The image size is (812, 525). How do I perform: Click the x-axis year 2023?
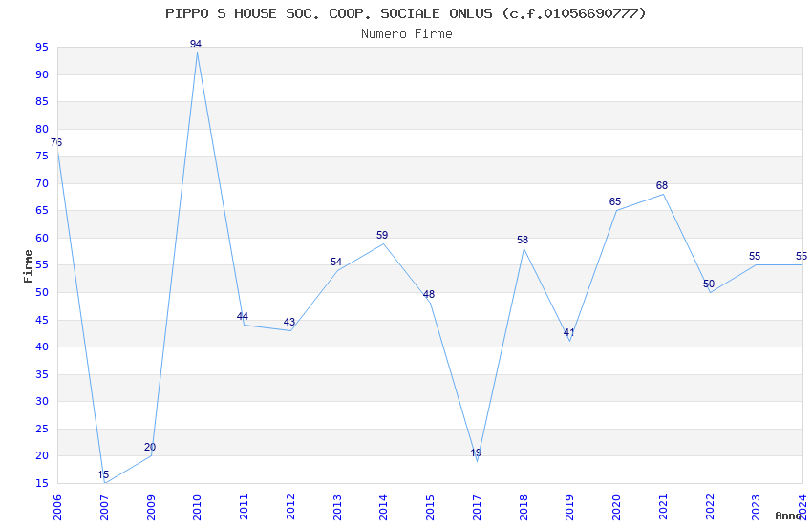[756, 508]
